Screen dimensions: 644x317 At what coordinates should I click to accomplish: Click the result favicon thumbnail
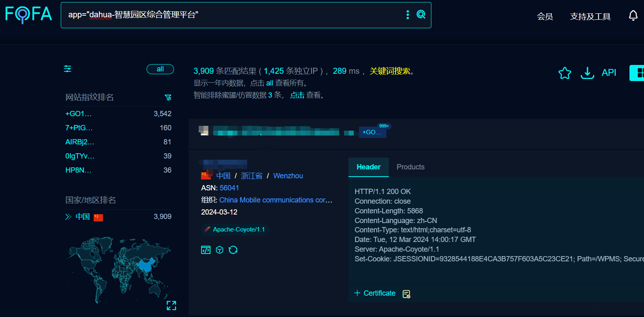pos(204,130)
